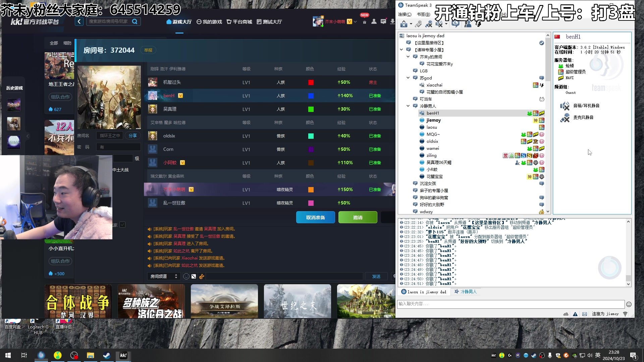Click the blue color swatch for benH
644x362 pixels.
click(x=311, y=96)
